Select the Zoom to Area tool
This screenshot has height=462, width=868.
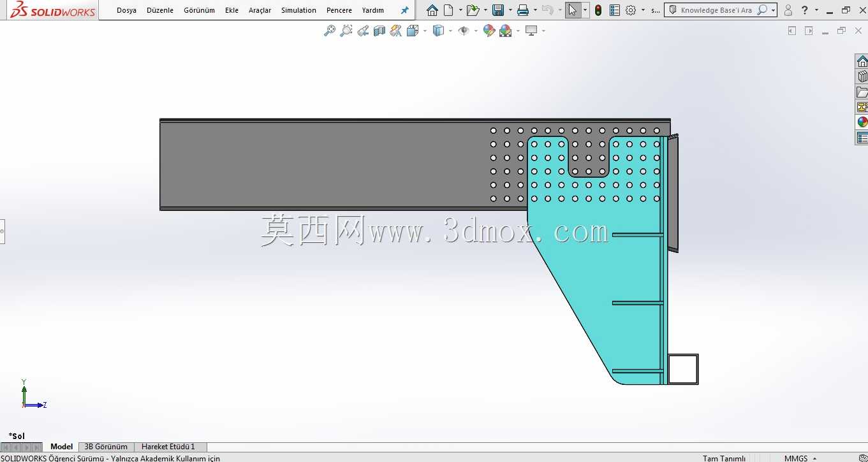(346, 31)
